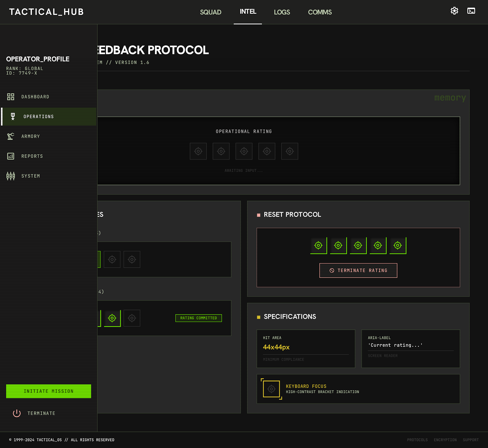The height and width of the screenshot is (448, 488).
Task: Open the LOGS tab
Action: point(282,12)
